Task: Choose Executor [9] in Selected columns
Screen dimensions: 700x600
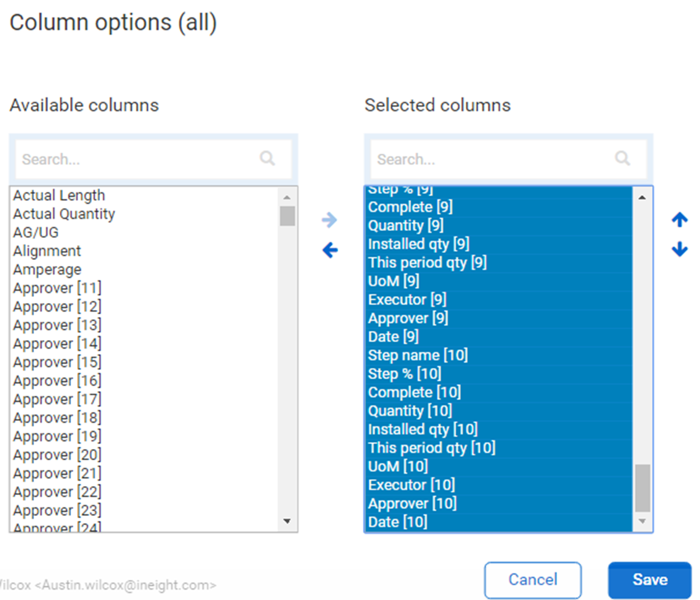Action: (x=407, y=300)
